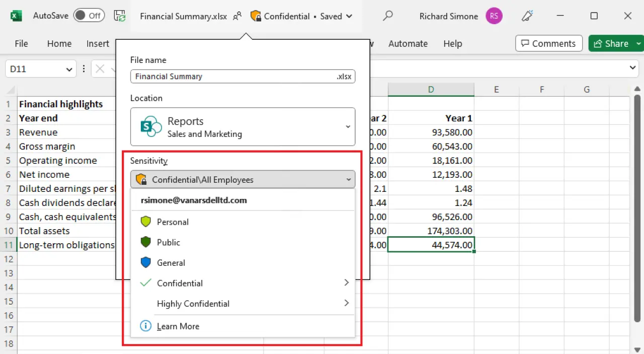Select column D header
The image size is (644, 354).
point(431,90)
